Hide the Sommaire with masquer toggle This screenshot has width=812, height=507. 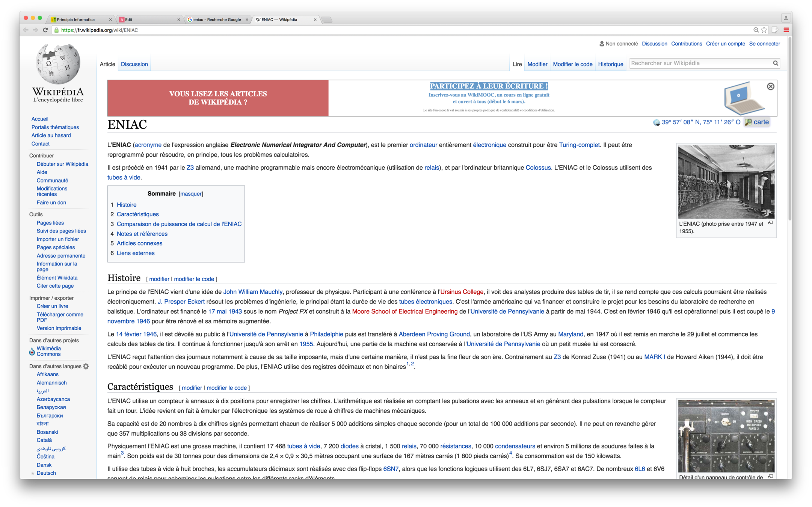pyautogui.click(x=191, y=194)
